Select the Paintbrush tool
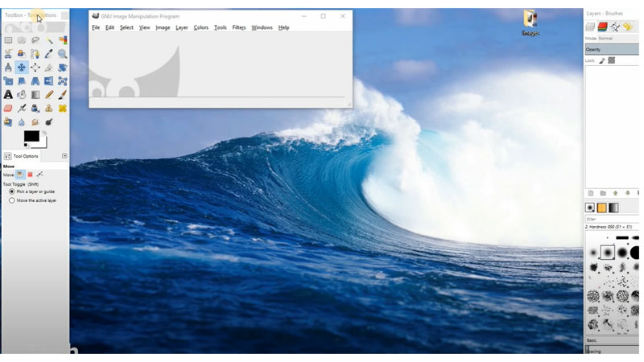Image resolution: width=644 pixels, height=362 pixels. click(x=63, y=95)
